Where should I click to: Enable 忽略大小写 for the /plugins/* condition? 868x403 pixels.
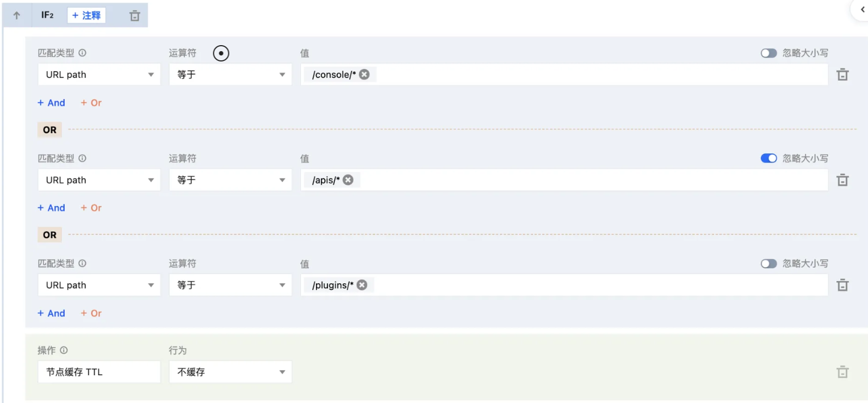click(768, 263)
